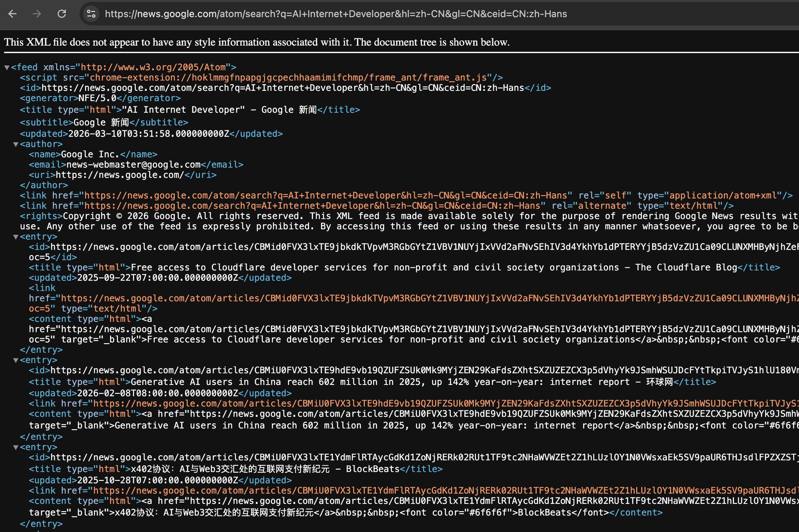
Task: Collapse the x402 BlockBeats entry
Action: [16, 447]
